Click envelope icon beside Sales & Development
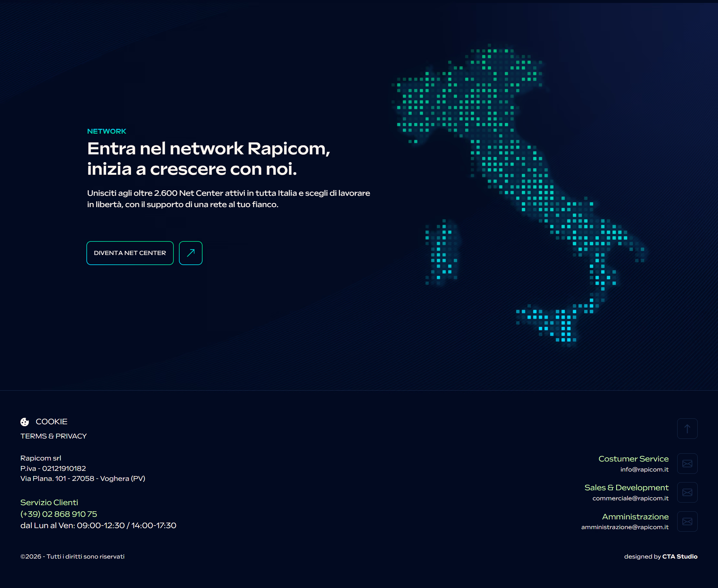 click(687, 492)
